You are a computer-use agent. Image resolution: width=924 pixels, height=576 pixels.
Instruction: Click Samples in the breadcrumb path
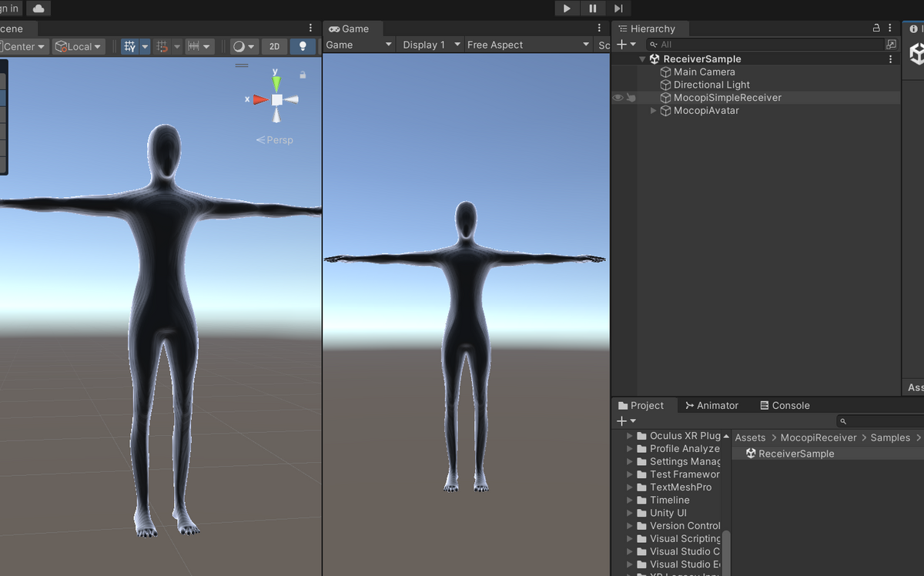pyautogui.click(x=890, y=437)
